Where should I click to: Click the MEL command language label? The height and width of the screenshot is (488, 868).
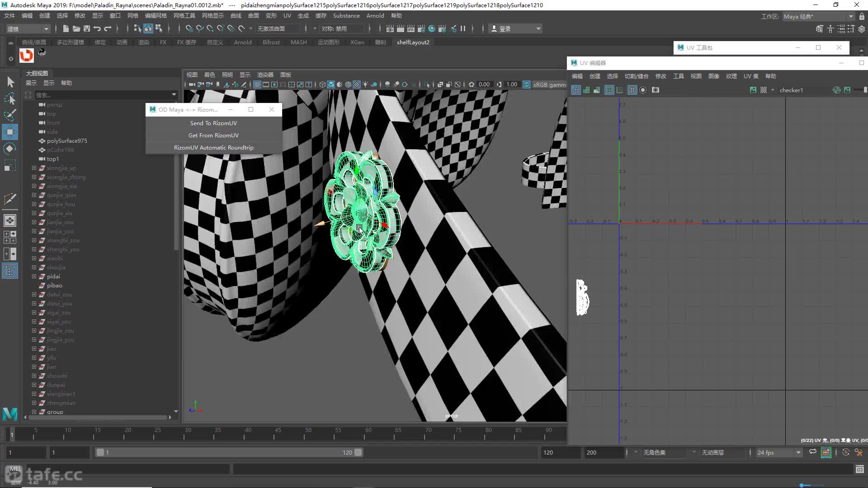click(15, 469)
